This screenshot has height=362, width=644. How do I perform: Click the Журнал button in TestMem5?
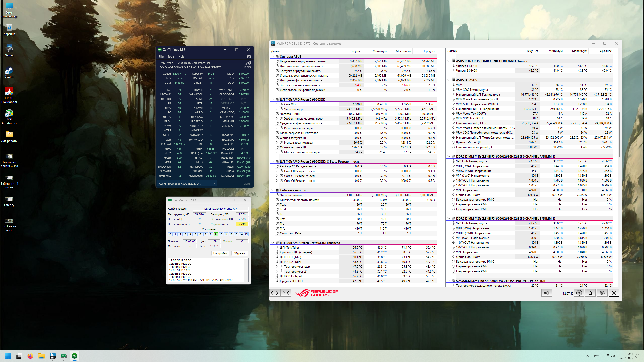pyautogui.click(x=239, y=253)
